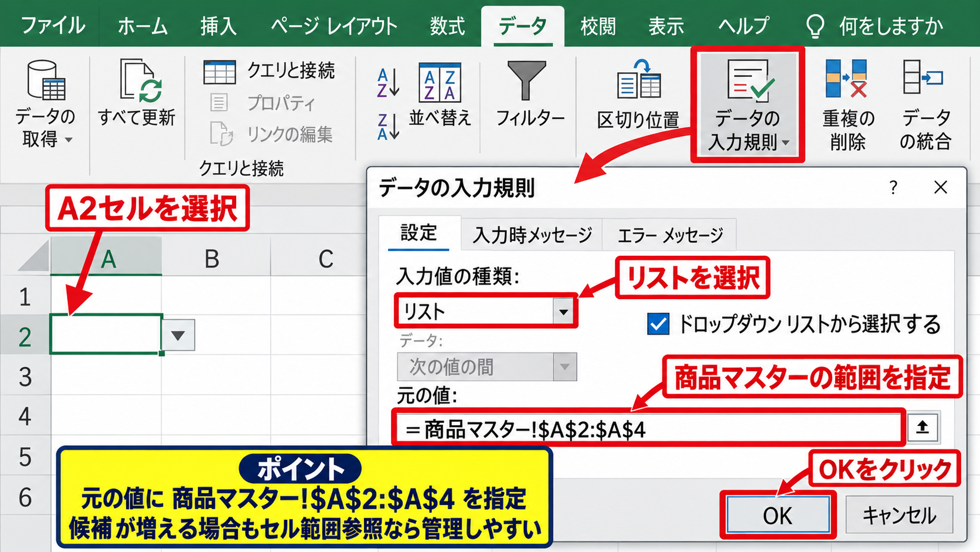Click the 元の値 source input field
Image resolution: width=980 pixels, height=552 pixels.
tap(649, 428)
